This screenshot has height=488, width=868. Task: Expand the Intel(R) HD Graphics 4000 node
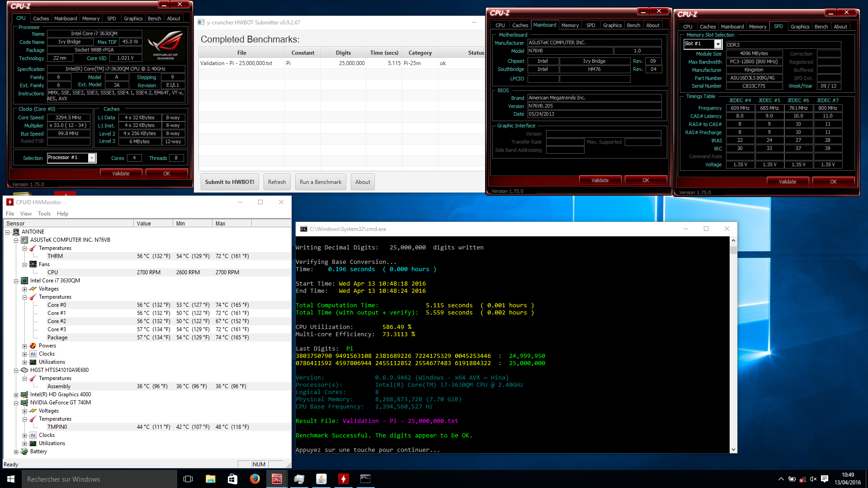point(16,394)
